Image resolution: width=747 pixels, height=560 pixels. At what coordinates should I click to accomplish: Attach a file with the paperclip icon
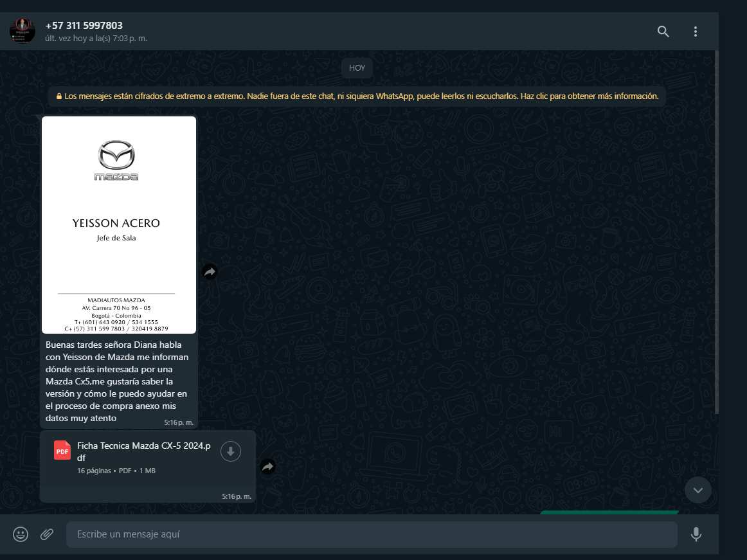pos(47,534)
